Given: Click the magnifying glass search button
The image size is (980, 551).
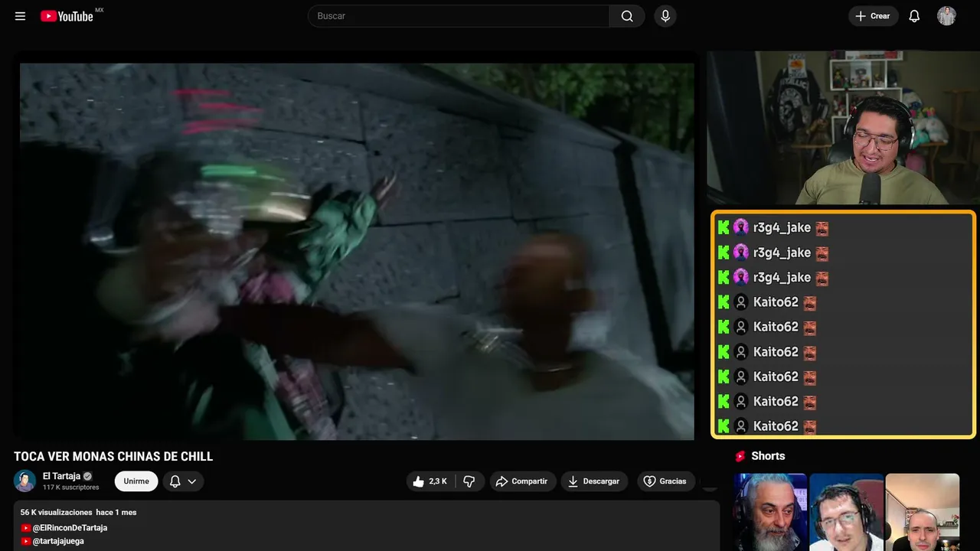Looking at the screenshot, I should [x=627, y=16].
